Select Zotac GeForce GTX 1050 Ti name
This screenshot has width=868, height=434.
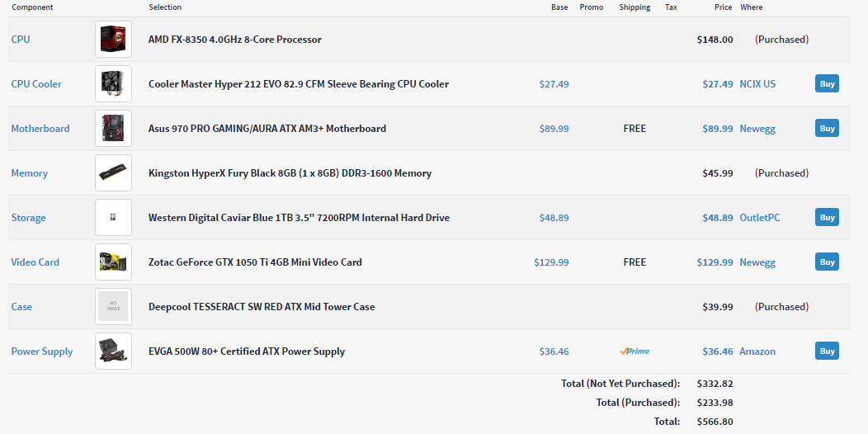pos(255,262)
